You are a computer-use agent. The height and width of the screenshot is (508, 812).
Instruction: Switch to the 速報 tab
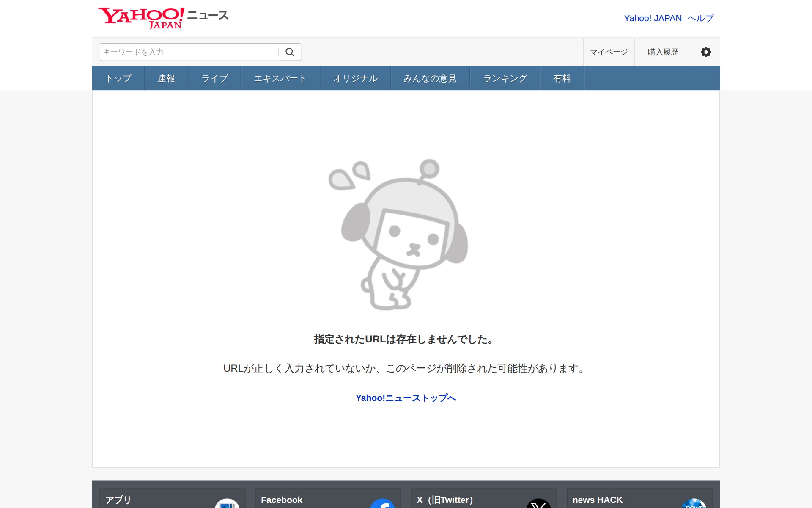click(166, 78)
